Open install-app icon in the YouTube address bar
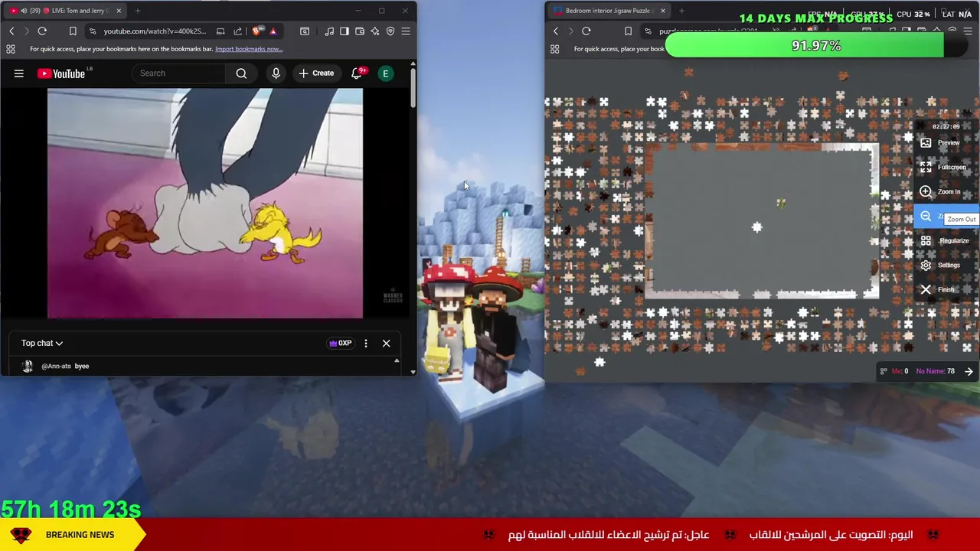The width and height of the screenshot is (980, 551). coord(220,31)
